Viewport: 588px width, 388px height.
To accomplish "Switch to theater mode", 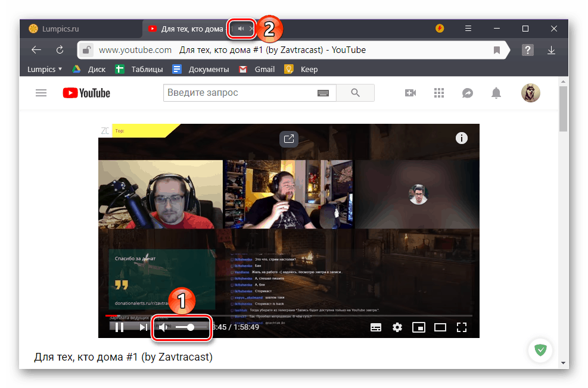I will [x=440, y=327].
